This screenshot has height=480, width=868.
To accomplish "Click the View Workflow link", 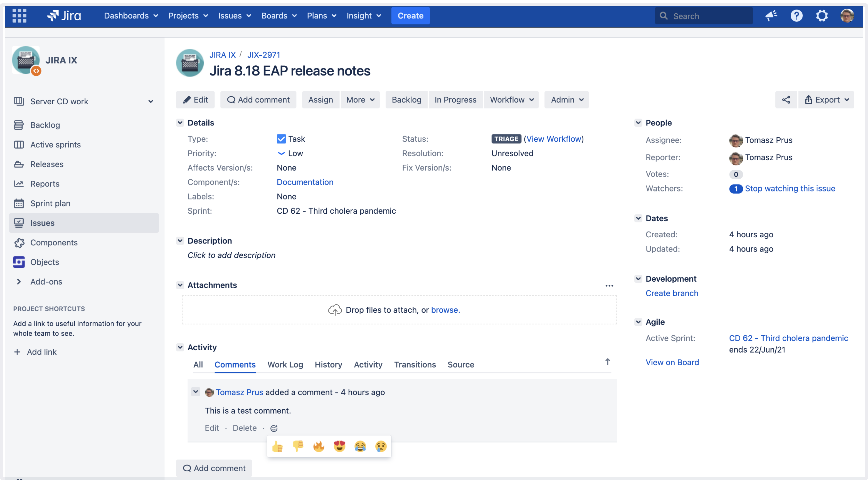I will click(x=554, y=139).
